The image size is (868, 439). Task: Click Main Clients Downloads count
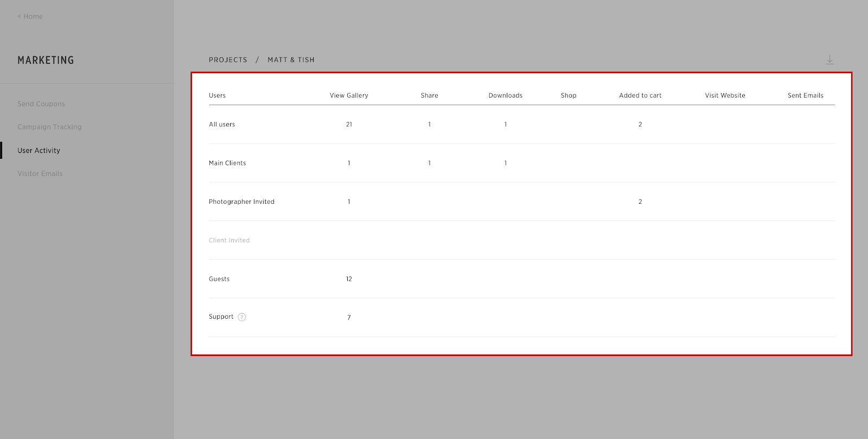(x=506, y=163)
